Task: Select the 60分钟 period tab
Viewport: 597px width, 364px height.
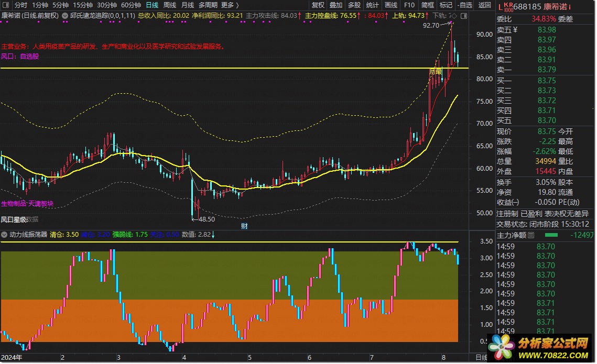Action: (131, 5)
